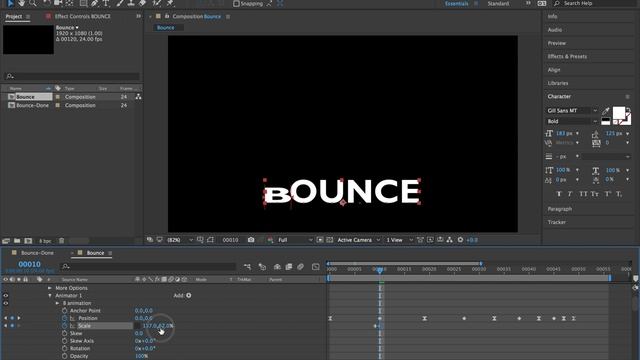
Task: Select the Brush tool
Action: (x=120, y=3)
